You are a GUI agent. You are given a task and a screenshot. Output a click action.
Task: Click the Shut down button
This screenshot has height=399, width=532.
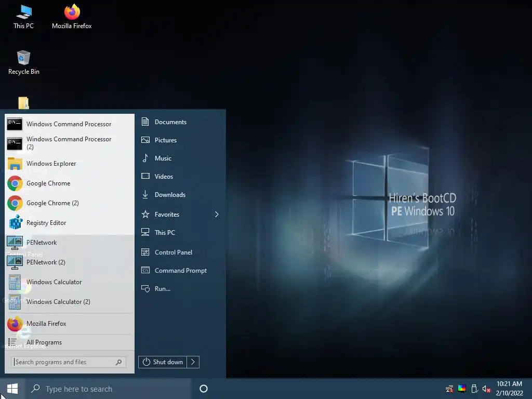tap(163, 362)
